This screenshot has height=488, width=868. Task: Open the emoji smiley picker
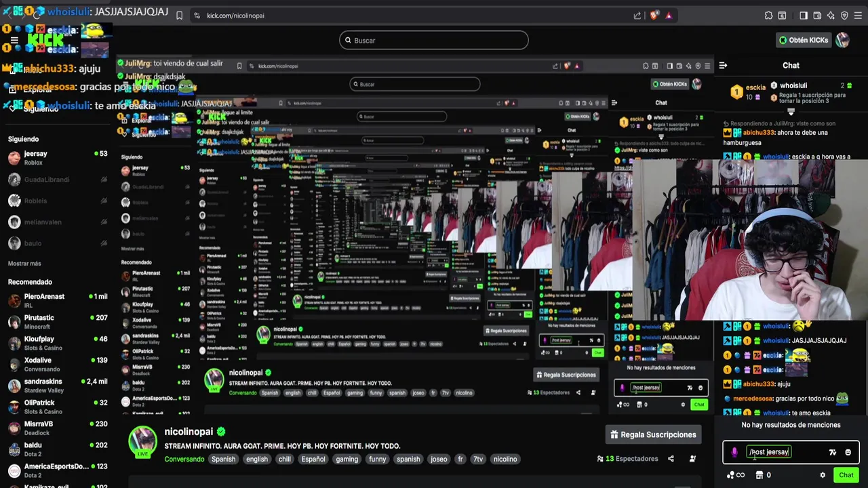pyautogui.click(x=848, y=452)
